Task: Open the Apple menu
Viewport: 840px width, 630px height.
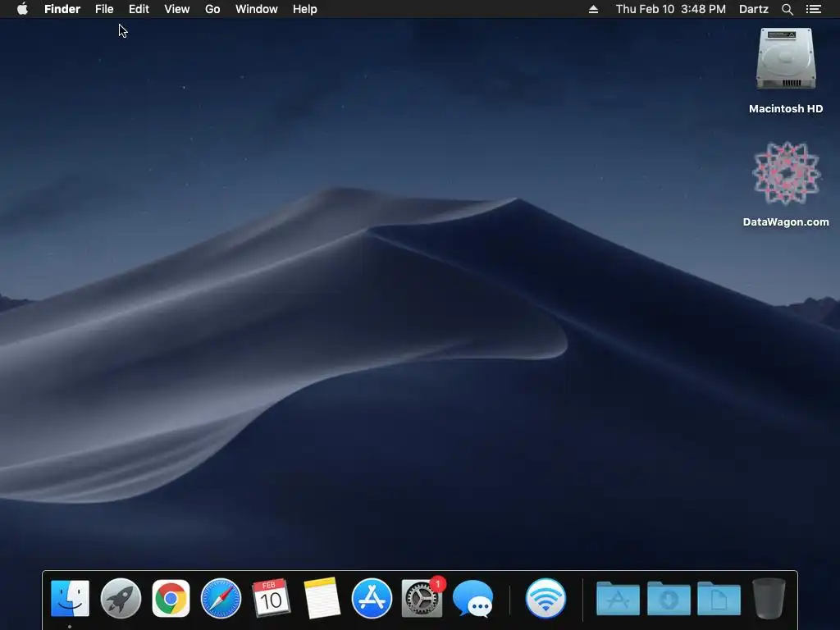Action: click(22, 9)
